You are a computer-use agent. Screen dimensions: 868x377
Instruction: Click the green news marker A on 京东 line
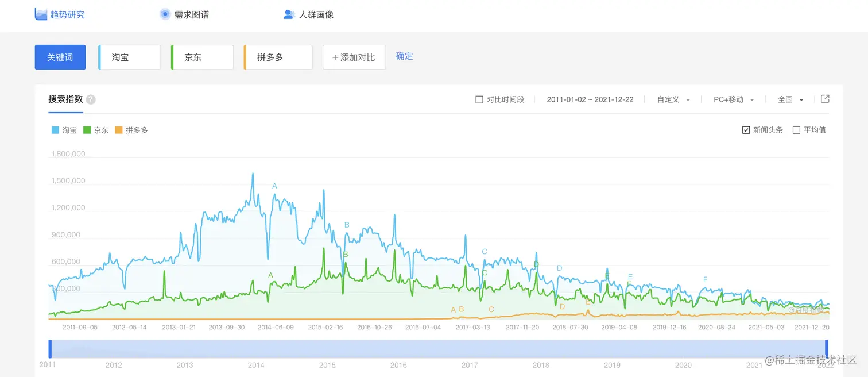[x=271, y=276]
